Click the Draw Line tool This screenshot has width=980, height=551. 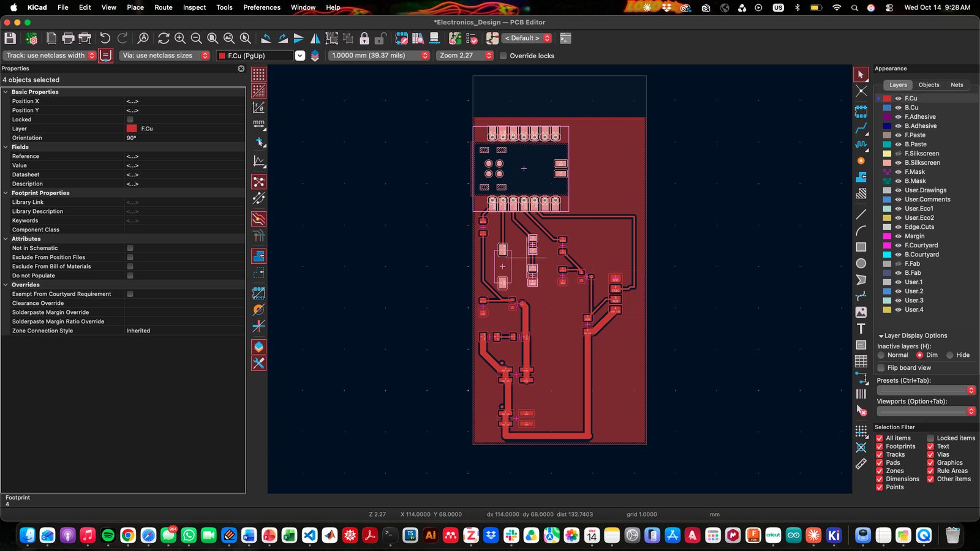click(861, 214)
